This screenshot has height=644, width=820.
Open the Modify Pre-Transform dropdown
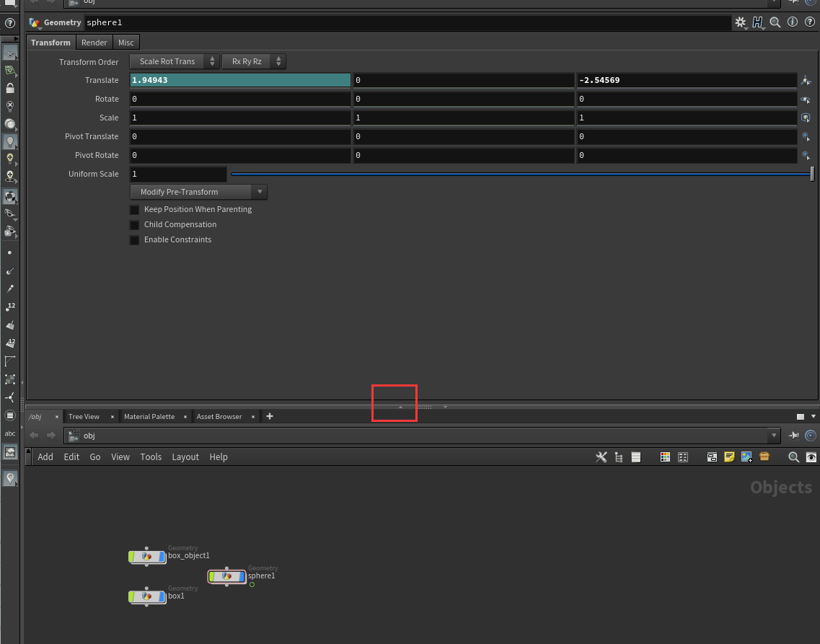click(198, 192)
